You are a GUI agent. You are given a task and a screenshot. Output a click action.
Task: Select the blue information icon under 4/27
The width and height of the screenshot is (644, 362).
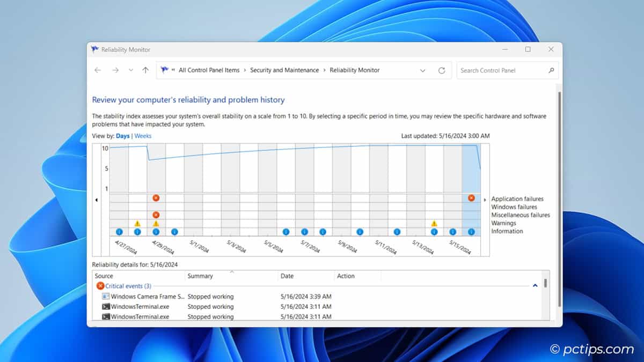click(119, 231)
